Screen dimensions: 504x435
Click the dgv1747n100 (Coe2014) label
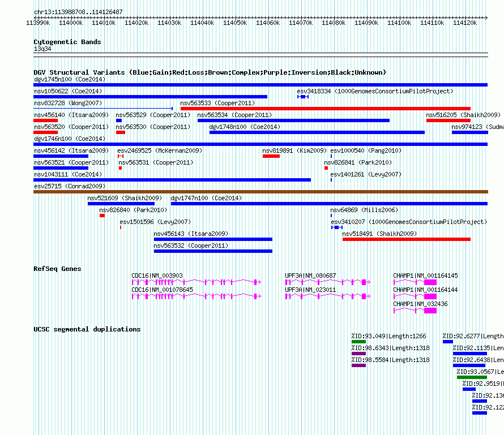pos(206,198)
